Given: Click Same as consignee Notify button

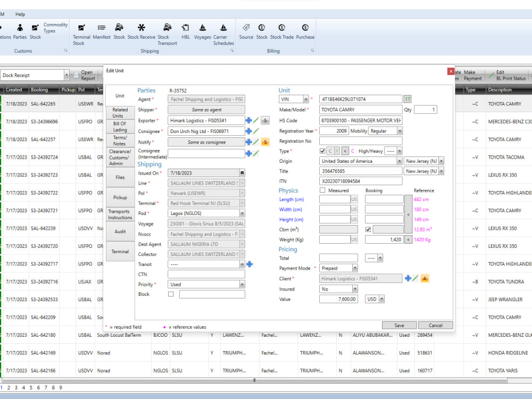Looking at the screenshot, I should (x=206, y=142).
